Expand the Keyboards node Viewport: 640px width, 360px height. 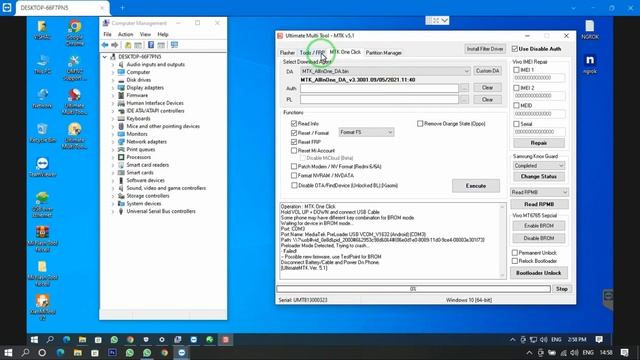coord(113,118)
